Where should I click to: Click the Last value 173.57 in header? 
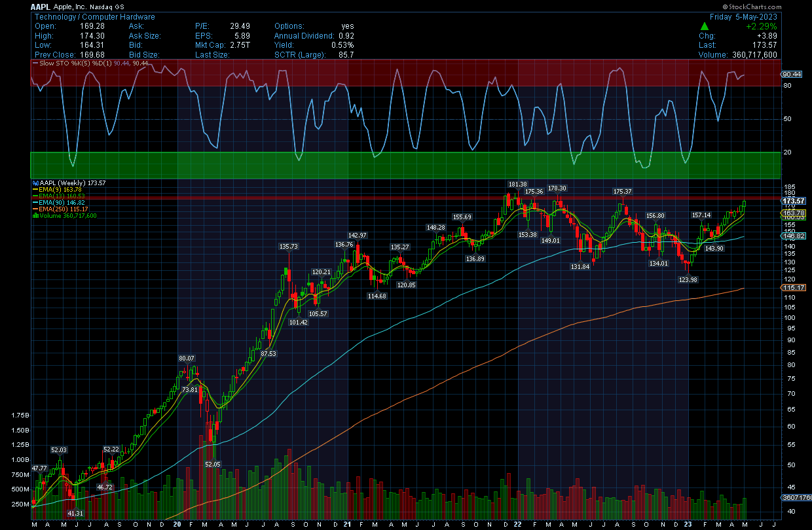[764, 45]
